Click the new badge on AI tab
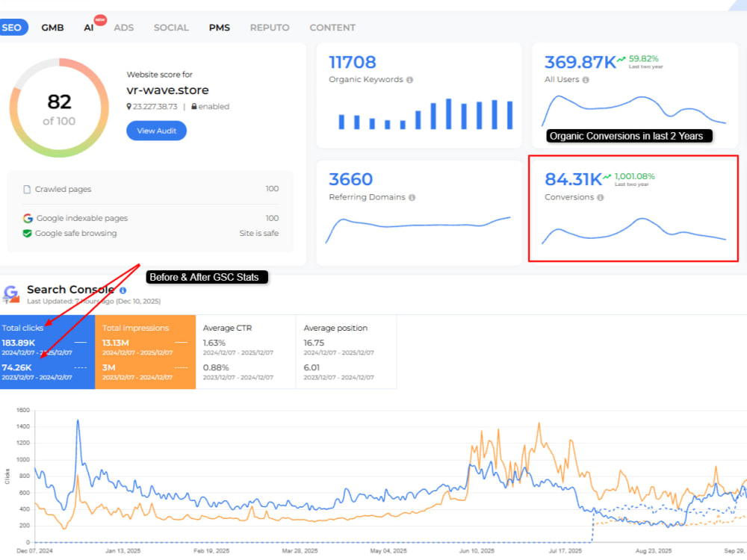 100,19
